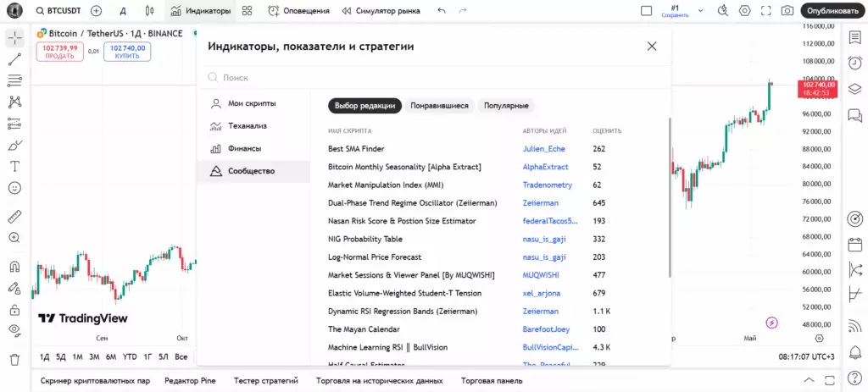Open the notifications bell icon
This screenshot has width=868, height=392.
click(x=854, y=351)
